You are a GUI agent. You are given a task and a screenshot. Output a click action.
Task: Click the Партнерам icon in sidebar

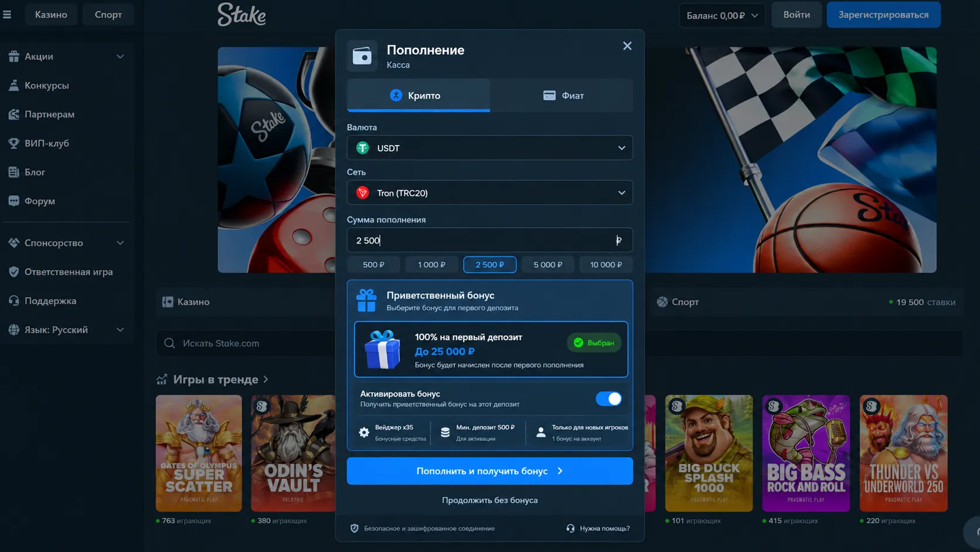pos(13,114)
